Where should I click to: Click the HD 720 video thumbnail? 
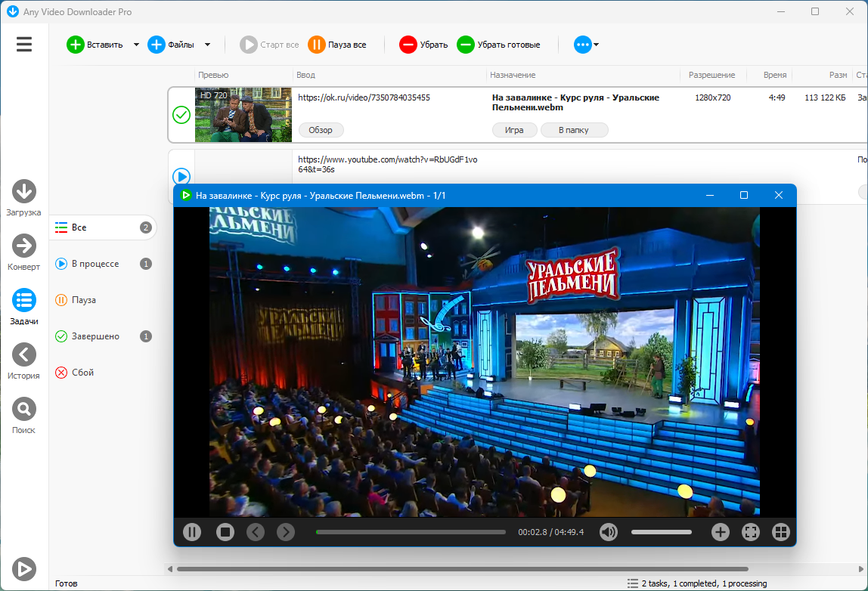[x=243, y=115]
